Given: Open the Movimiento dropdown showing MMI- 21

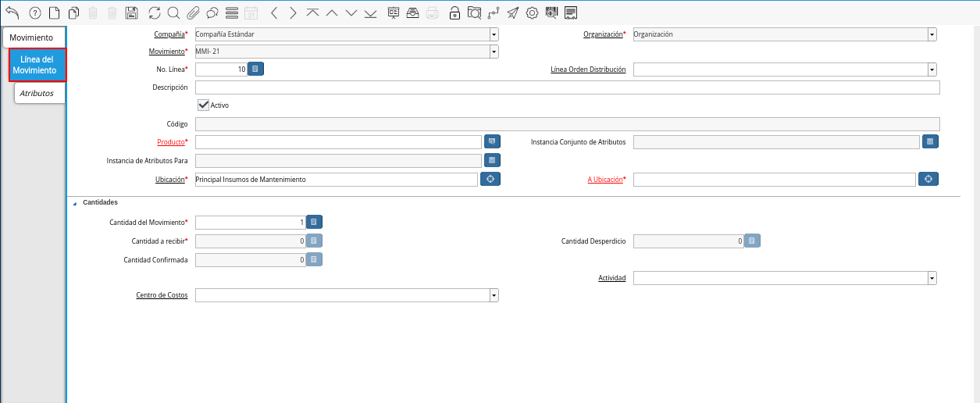Looking at the screenshot, I should tap(494, 52).
